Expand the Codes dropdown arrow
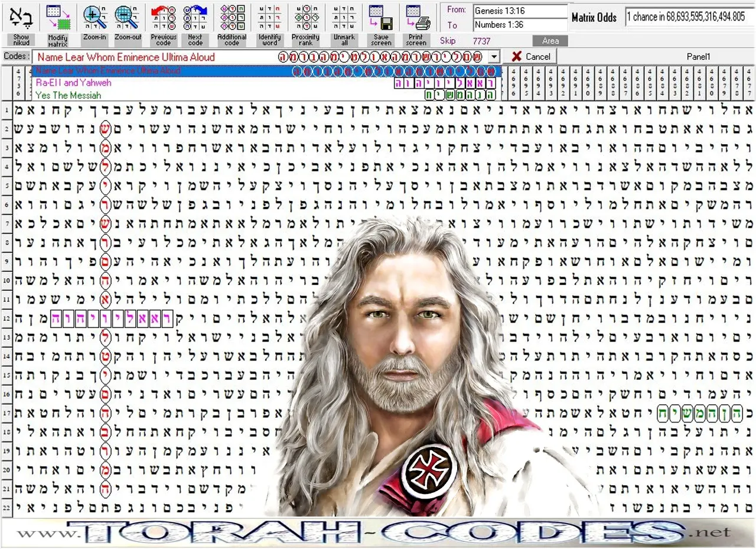 (x=494, y=57)
